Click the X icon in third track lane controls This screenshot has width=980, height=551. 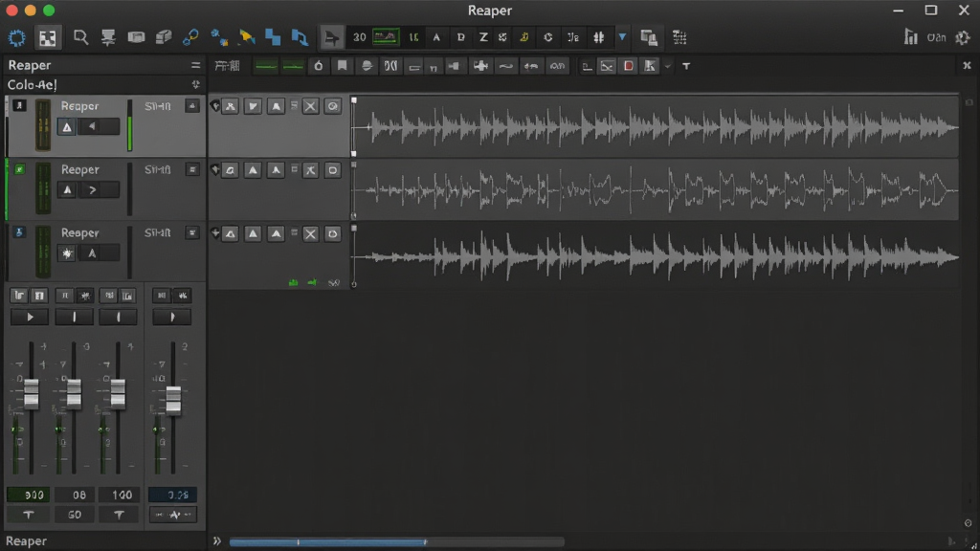tap(311, 233)
